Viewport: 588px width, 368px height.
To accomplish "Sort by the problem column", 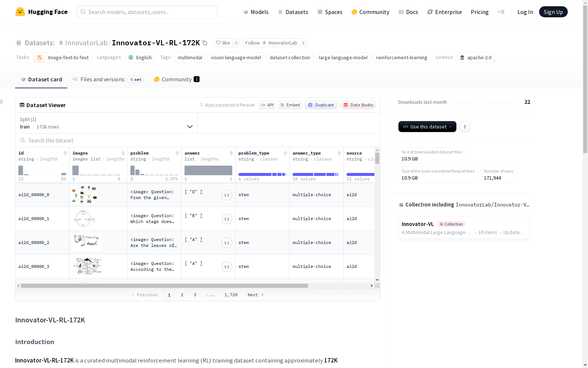I will [177, 153].
